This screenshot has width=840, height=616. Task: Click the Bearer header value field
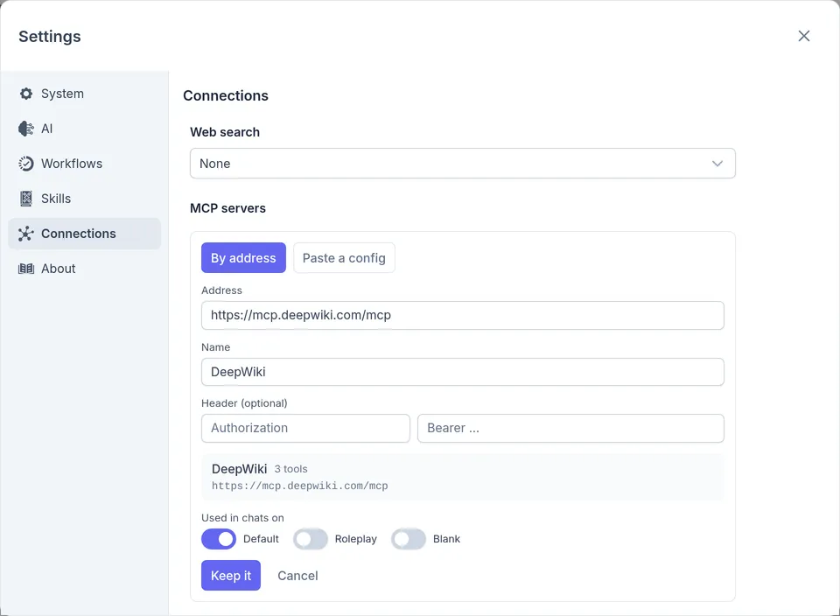click(x=570, y=428)
